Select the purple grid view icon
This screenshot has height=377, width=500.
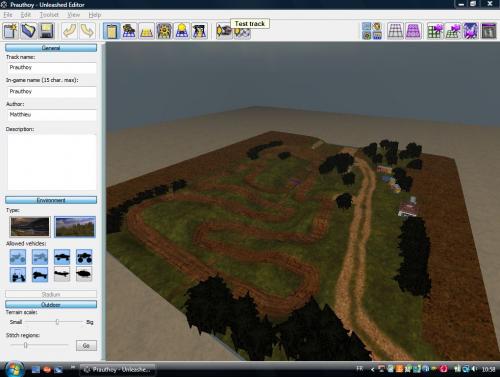pyautogui.click(x=413, y=31)
